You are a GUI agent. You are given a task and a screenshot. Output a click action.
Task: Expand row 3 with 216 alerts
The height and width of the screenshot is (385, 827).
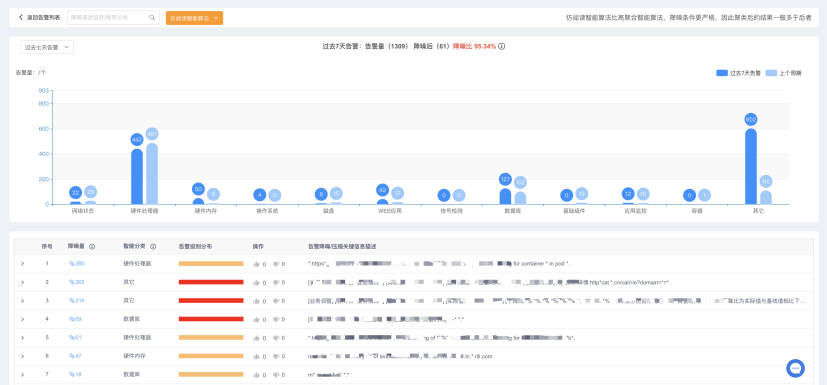[22, 301]
